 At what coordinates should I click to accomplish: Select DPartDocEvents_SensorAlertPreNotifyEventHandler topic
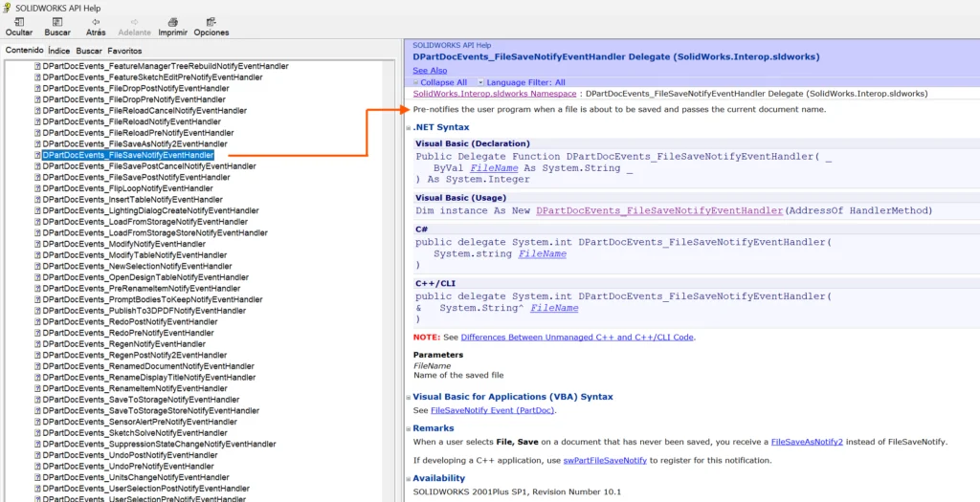click(x=140, y=422)
